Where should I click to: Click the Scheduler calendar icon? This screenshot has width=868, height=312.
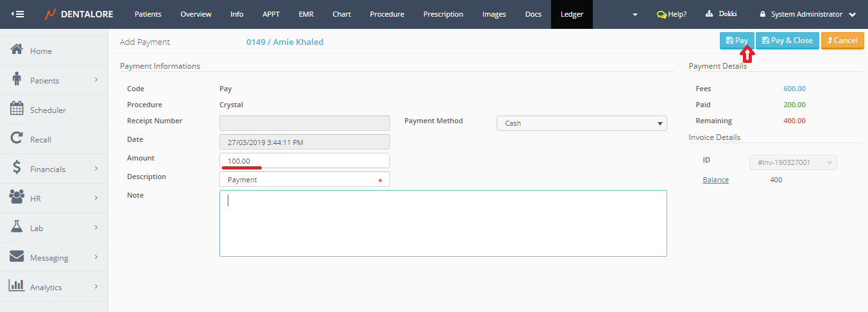[x=17, y=109]
